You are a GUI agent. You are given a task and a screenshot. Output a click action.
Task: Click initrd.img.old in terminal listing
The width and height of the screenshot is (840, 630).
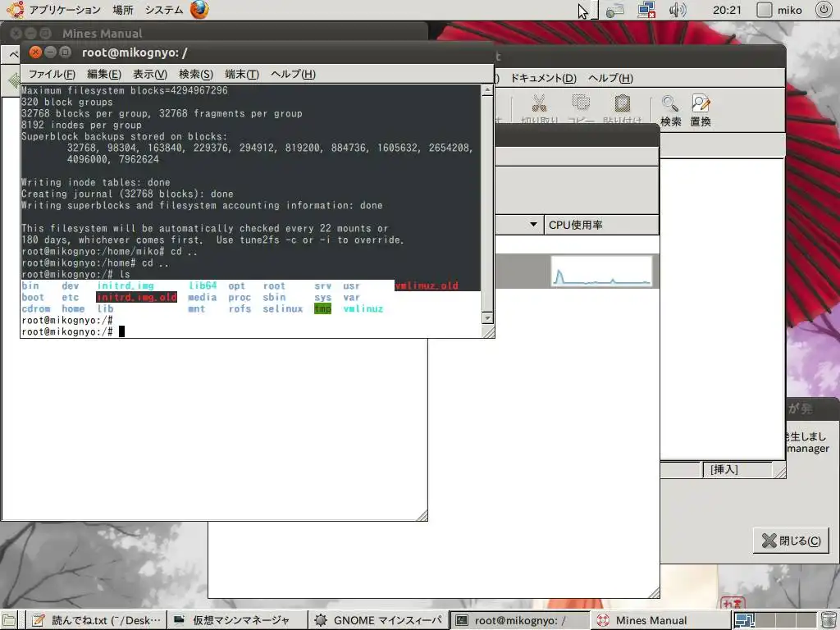click(x=137, y=297)
